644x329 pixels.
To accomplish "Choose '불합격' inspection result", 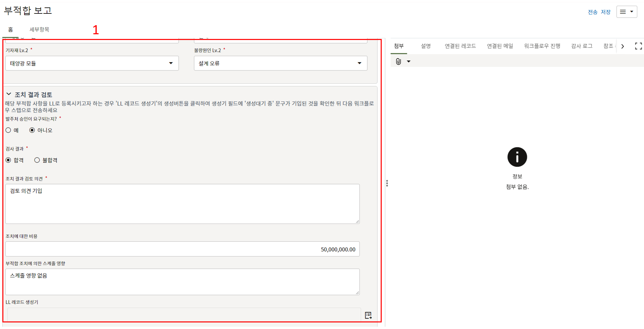I will (37, 160).
